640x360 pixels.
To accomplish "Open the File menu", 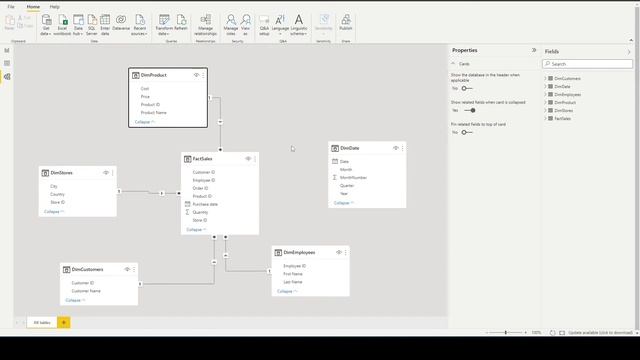I will point(11,7).
